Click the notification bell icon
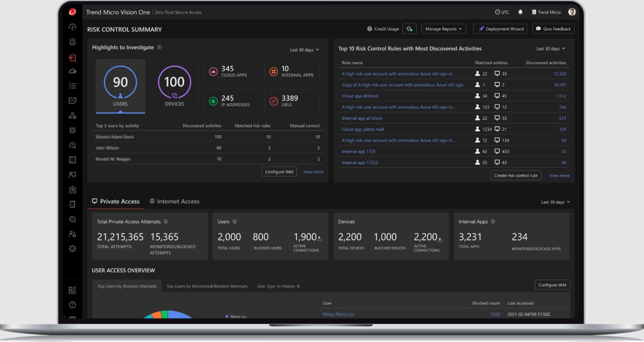This screenshot has width=644, height=342. click(520, 12)
